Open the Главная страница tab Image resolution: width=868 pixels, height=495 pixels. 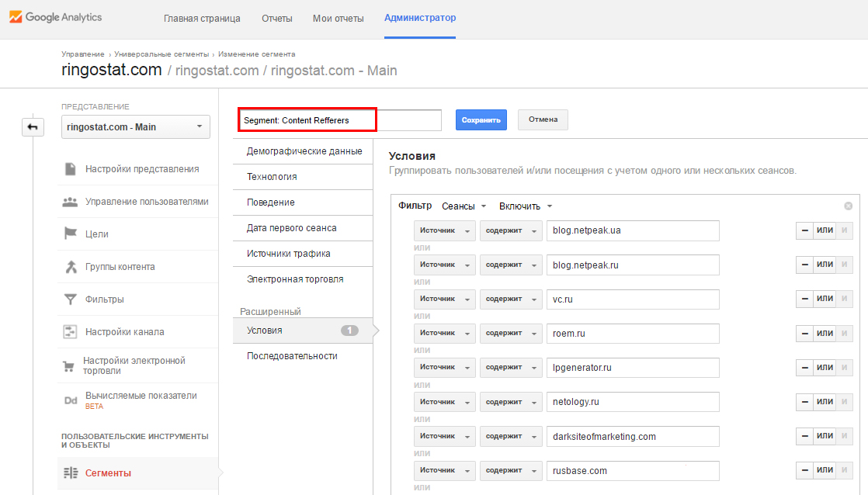(x=202, y=19)
